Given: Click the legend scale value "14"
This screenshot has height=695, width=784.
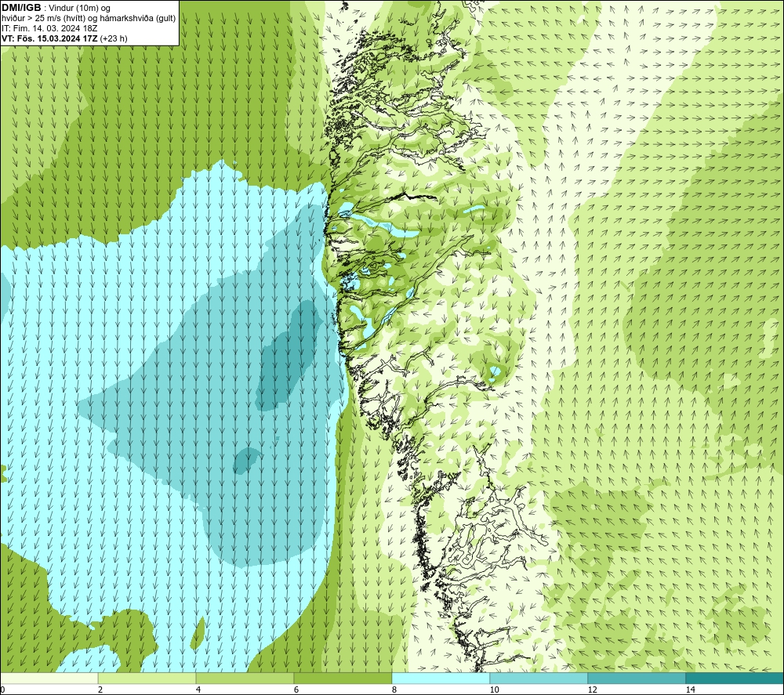Looking at the screenshot, I should click(x=691, y=690).
